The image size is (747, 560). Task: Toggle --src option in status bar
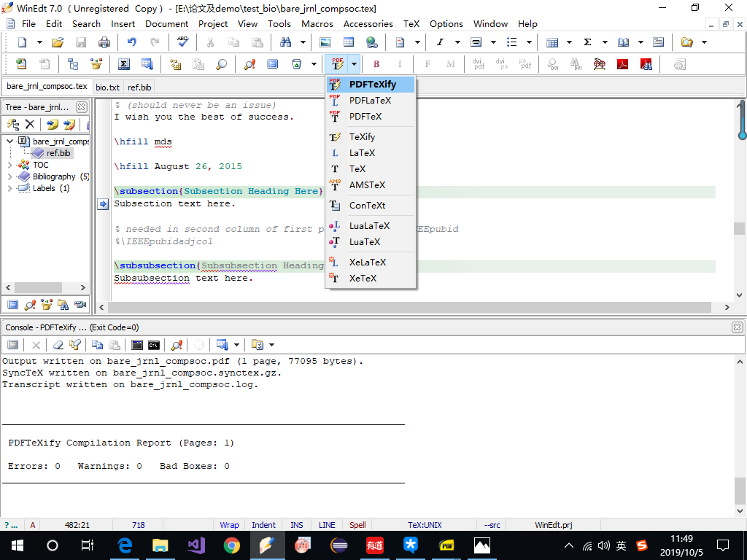click(492, 525)
